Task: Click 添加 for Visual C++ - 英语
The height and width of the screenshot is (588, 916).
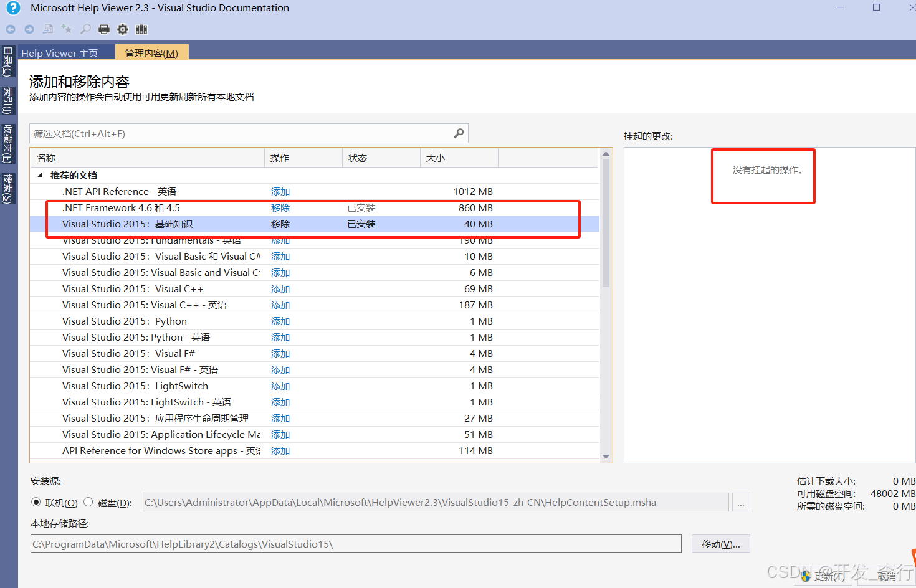Action: point(280,305)
